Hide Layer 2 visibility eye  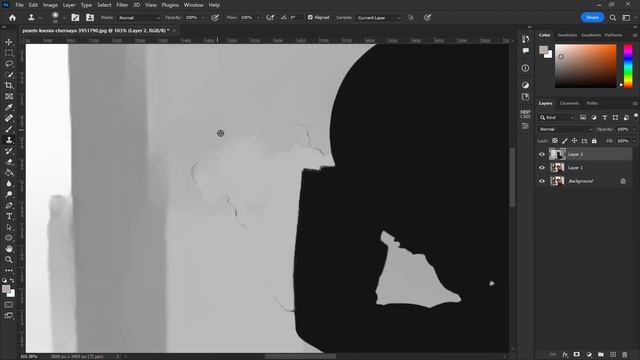[542, 154]
